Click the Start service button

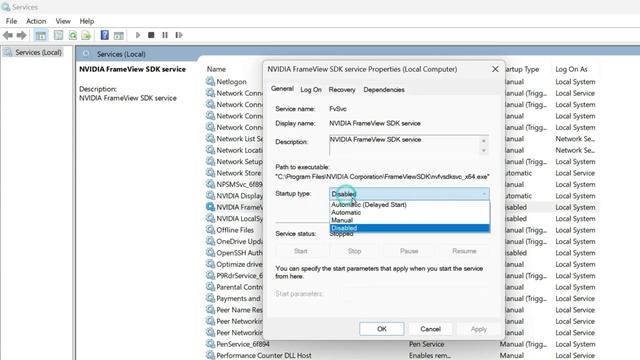click(300, 251)
